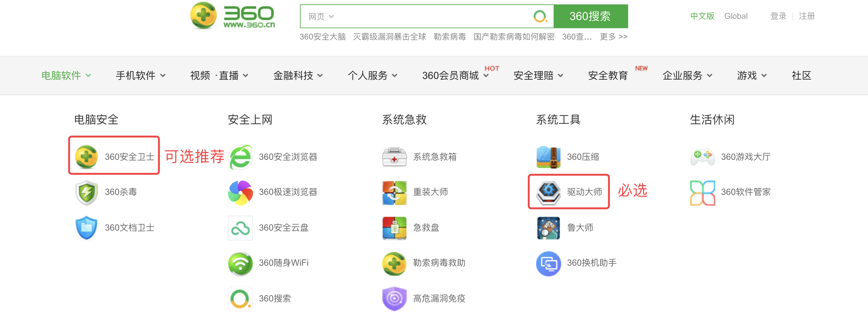
Task: Click the 360杀毒 text label
Action: pos(121,192)
